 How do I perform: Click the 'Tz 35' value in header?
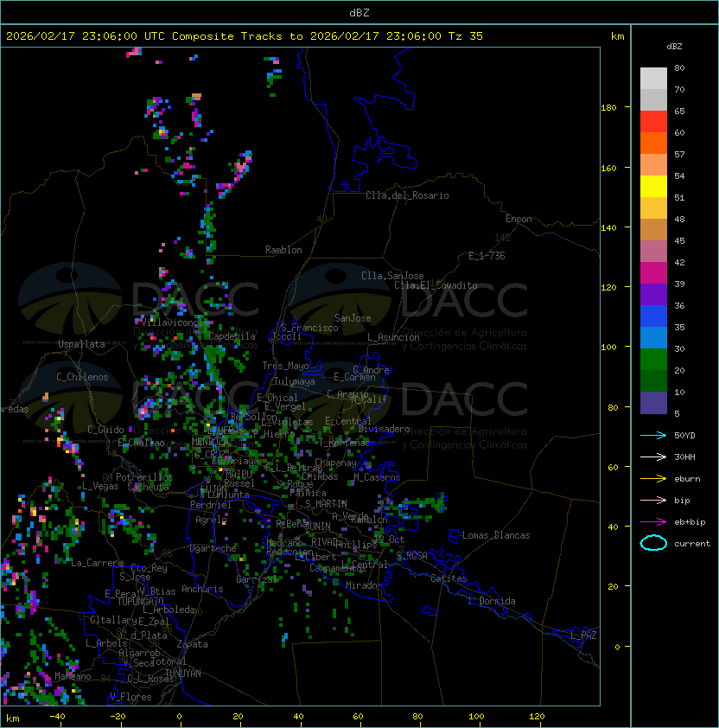tap(466, 36)
